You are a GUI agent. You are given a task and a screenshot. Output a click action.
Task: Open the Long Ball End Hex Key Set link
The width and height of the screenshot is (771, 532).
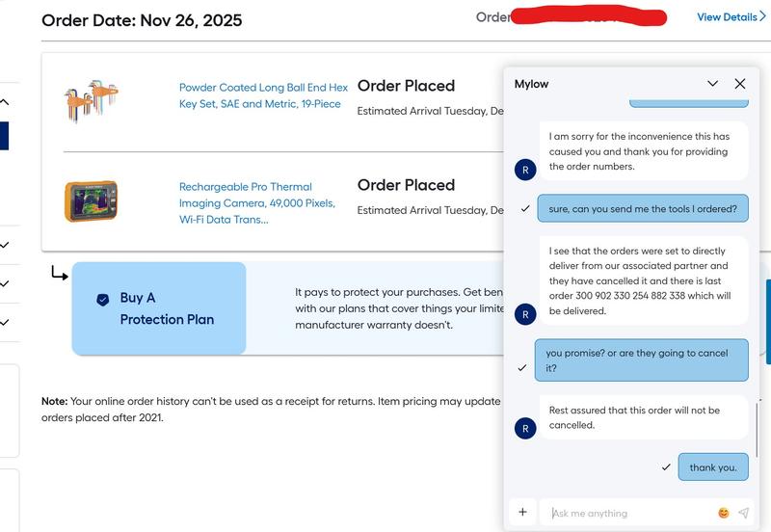click(263, 95)
